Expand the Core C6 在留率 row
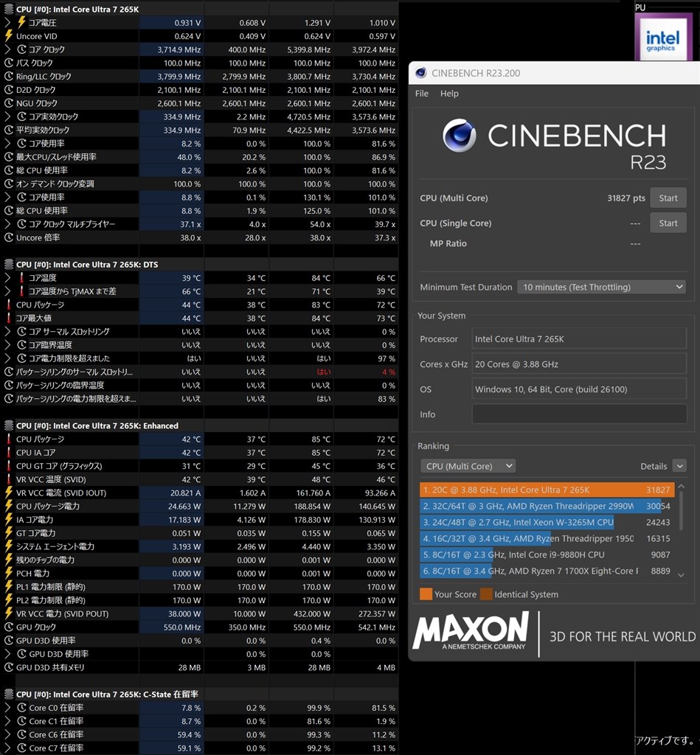 7,735
